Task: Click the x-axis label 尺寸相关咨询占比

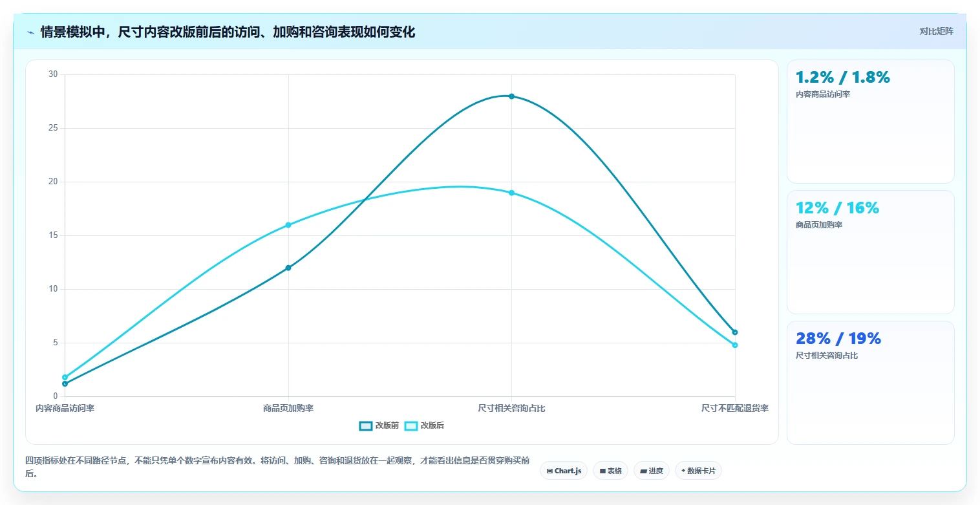Action: [511, 408]
